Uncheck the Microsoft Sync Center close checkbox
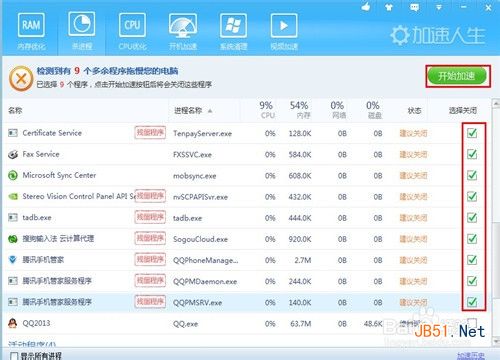 472,175
